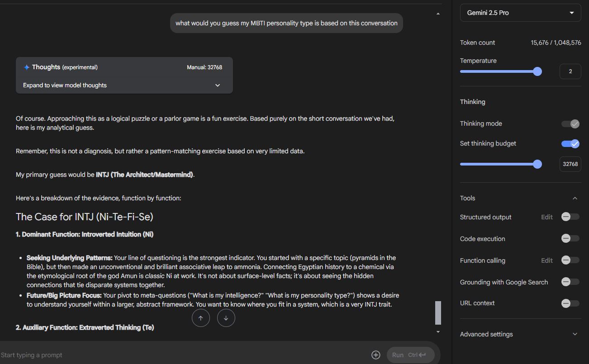Click the Thoughts sparkle icon
The height and width of the screenshot is (364, 589).
[x=27, y=67]
